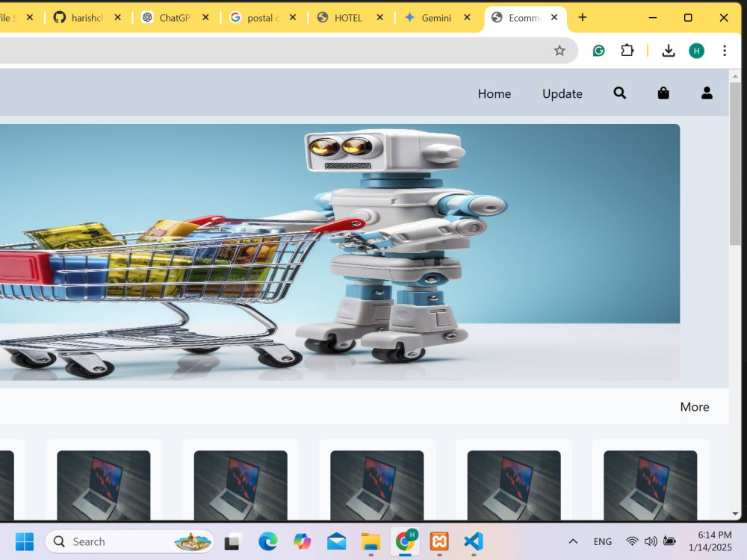Viewport: 747px width, 560px height.
Task: Open Visual Studio Code from taskbar
Action: click(474, 541)
